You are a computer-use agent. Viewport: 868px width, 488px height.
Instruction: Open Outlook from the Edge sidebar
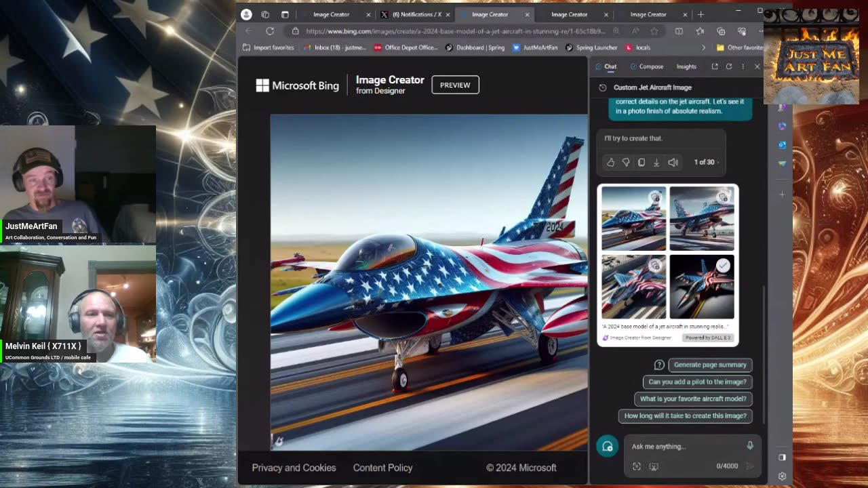pos(782,144)
